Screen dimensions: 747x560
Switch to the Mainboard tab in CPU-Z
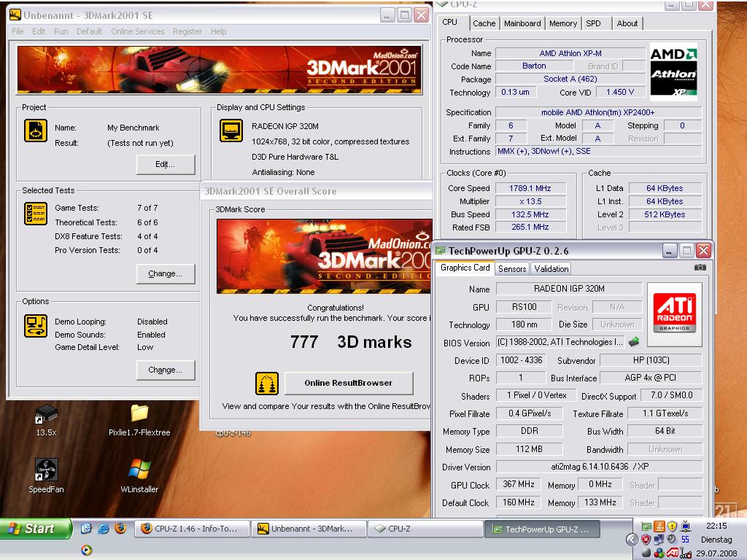(x=522, y=23)
